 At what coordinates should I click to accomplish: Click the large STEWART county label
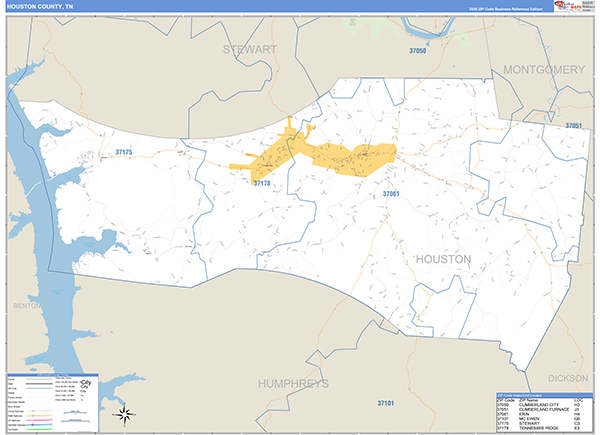click(250, 49)
